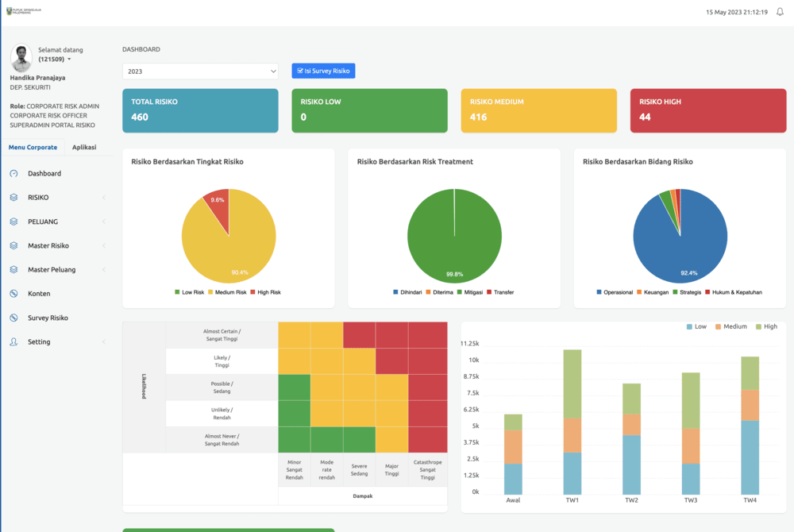Click the company logo at top left
Screen dimensions: 794x532
click(24, 10)
